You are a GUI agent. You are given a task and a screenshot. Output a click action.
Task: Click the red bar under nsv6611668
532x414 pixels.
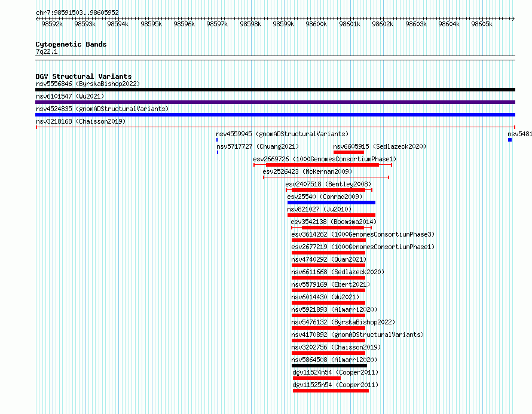(328, 278)
